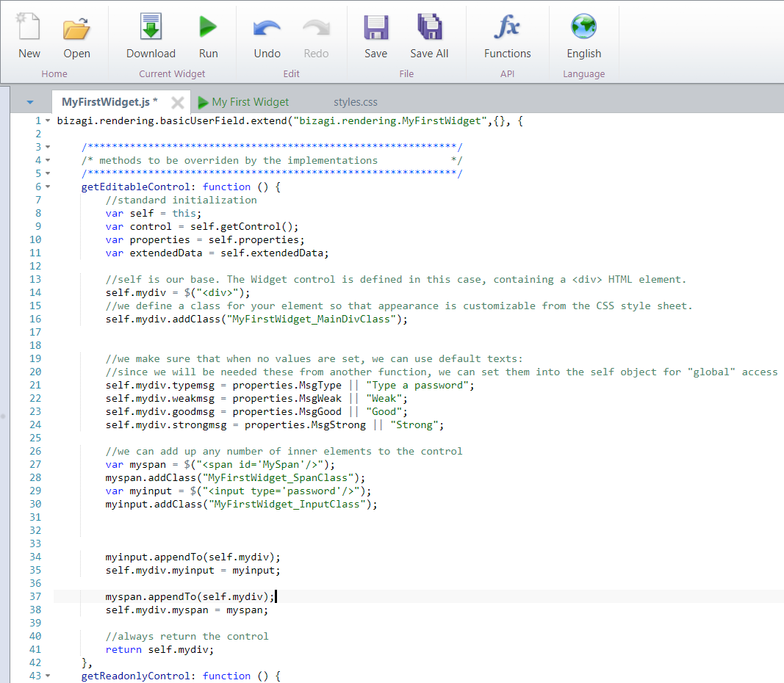Click the Functions label in API group
Viewport: 784px width, 683px height.
click(507, 54)
